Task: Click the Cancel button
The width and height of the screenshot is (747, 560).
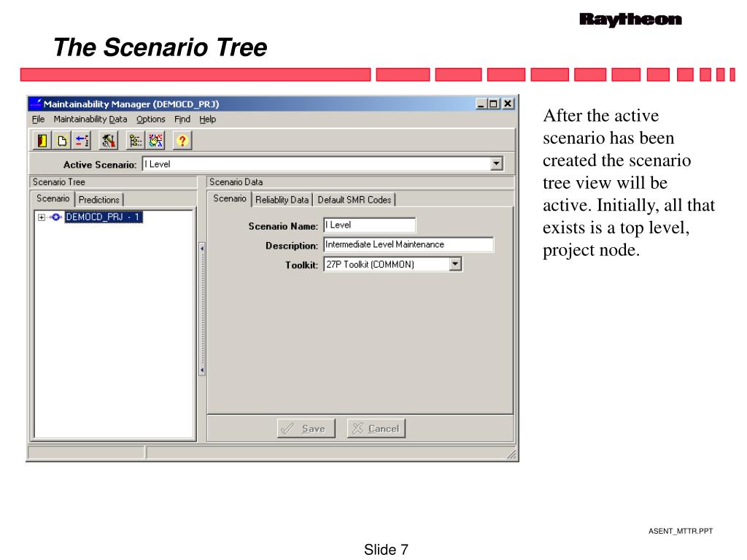Action: coord(376,429)
